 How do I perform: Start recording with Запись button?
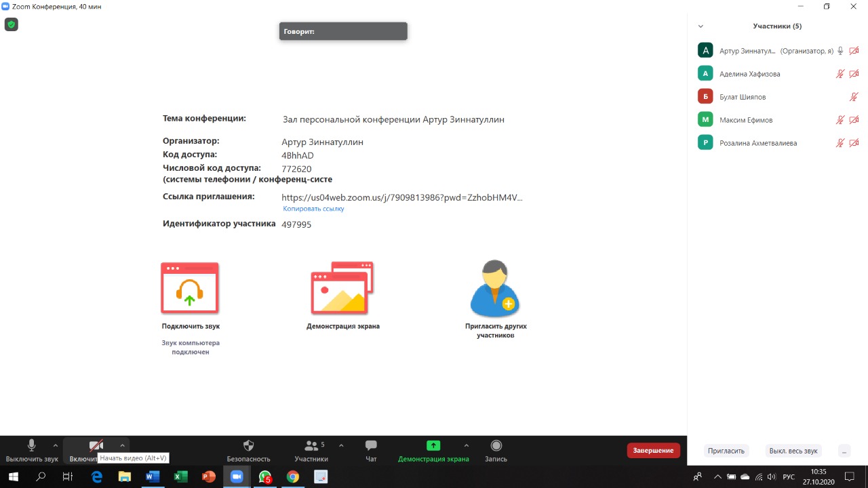(496, 446)
